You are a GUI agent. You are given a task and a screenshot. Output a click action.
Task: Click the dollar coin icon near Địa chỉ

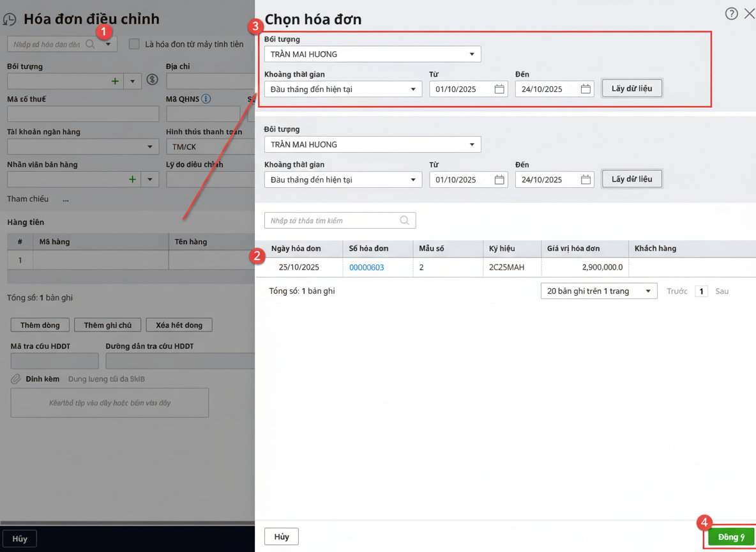(152, 80)
